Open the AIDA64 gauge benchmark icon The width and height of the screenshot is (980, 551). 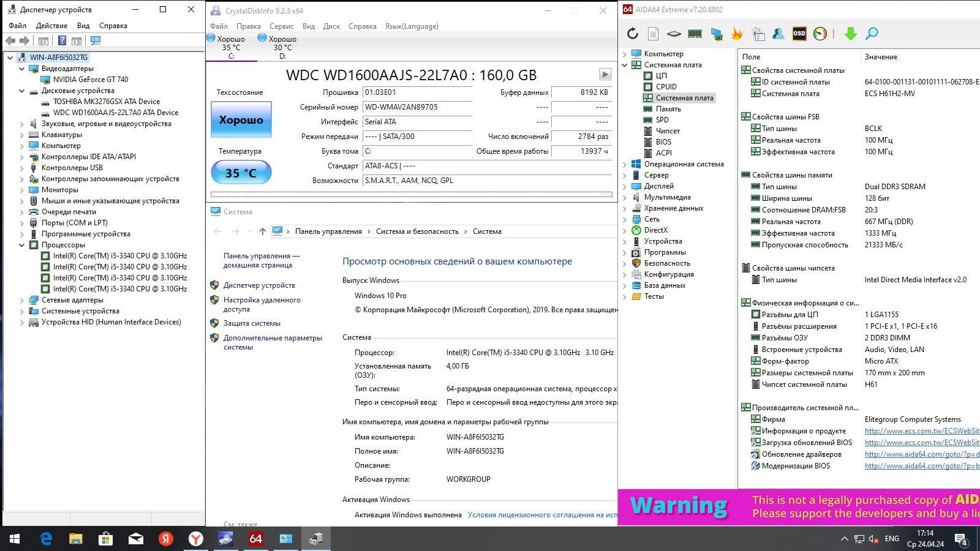[x=820, y=34]
